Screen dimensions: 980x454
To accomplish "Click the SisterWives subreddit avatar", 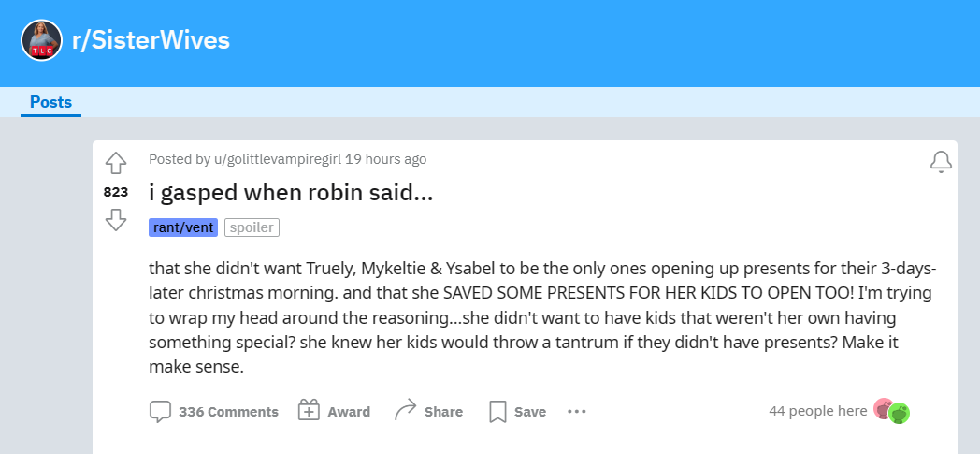I will click(41, 40).
